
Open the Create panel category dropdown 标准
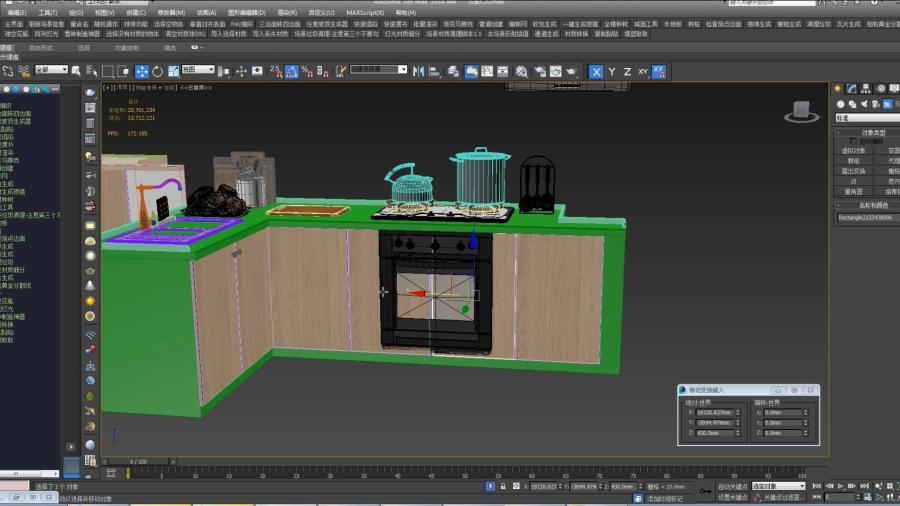868,118
